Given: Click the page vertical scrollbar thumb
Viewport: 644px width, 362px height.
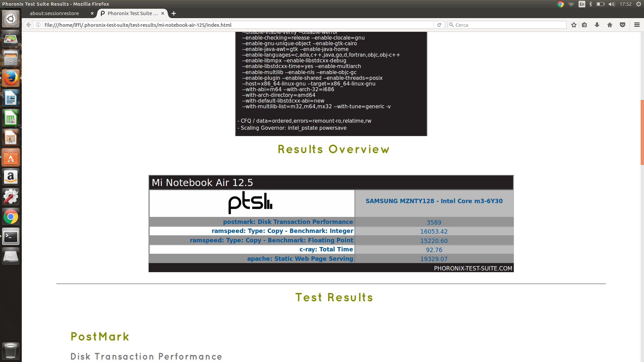Looking at the screenshot, I should (x=642, y=132).
